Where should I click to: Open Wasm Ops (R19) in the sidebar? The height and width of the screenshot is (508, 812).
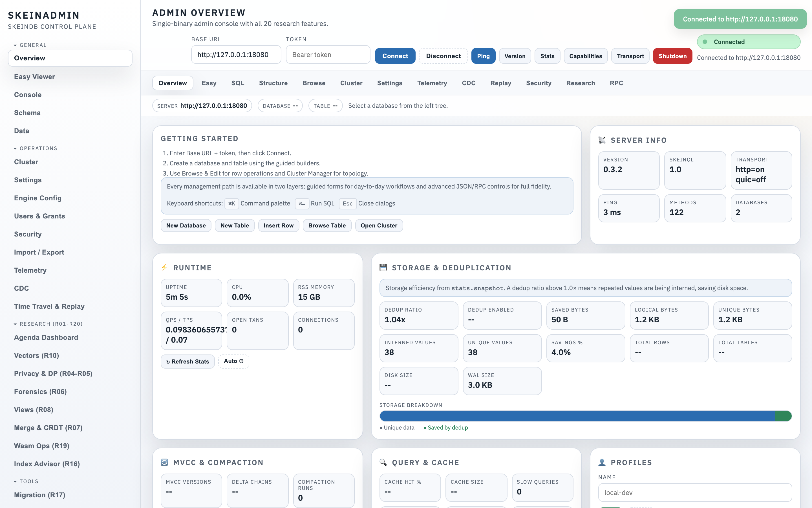(70, 446)
